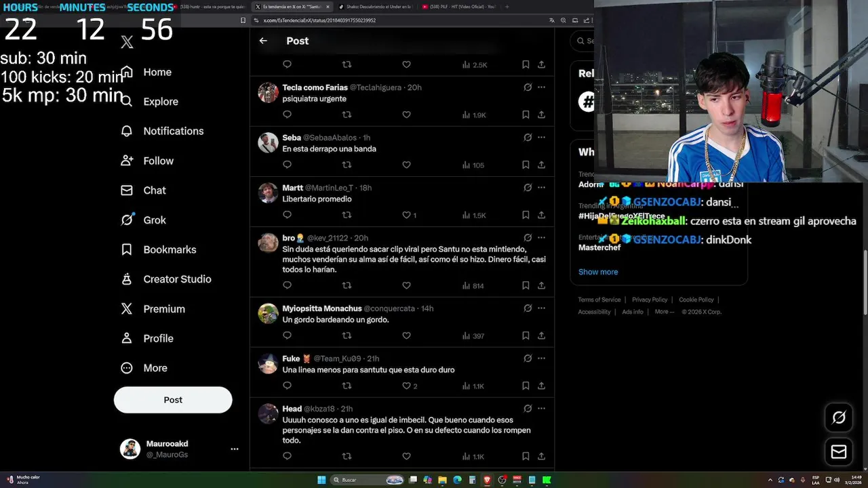The width and height of the screenshot is (868, 488).
Task: View analytics of the 2.5K views post
Action: pos(475,64)
